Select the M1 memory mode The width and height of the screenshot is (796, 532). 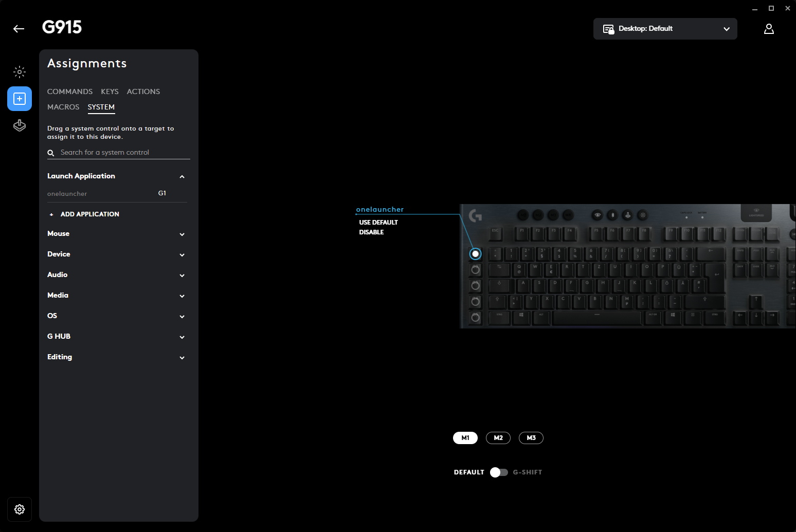465,438
